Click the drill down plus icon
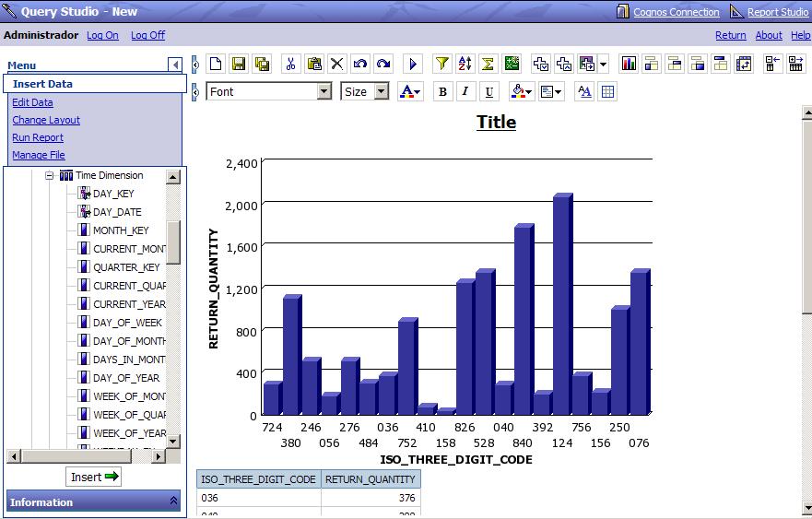The width and height of the screenshot is (812, 519). point(541,64)
